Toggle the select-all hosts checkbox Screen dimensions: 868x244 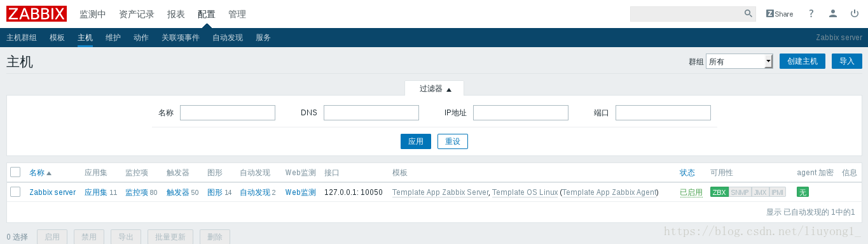click(x=15, y=172)
